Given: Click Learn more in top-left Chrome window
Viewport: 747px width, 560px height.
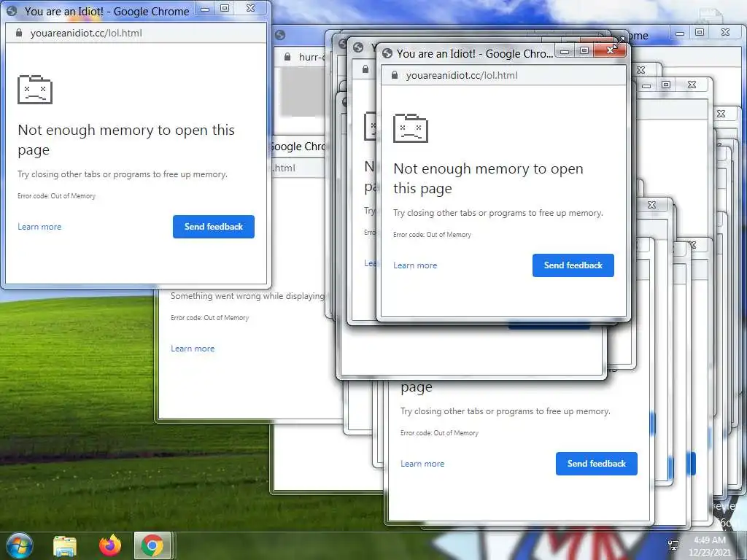Looking at the screenshot, I should coord(39,227).
